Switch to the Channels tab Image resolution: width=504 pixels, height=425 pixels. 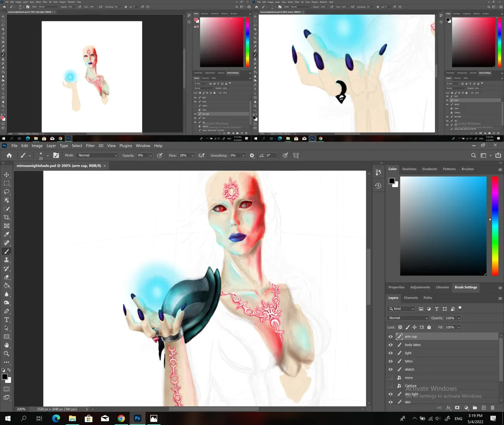pyautogui.click(x=411, y=298)
